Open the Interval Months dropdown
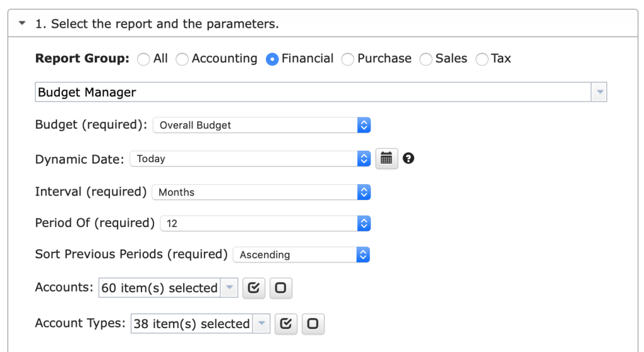This screenshot has width=644, height=352. [x=261, y=192]
